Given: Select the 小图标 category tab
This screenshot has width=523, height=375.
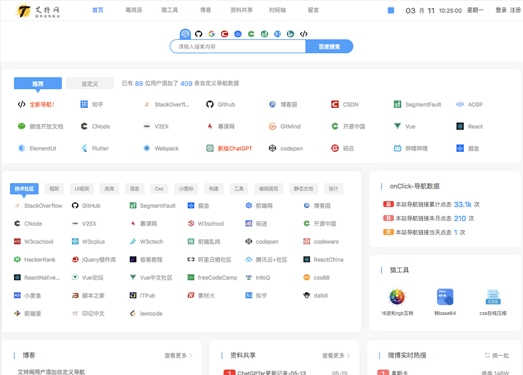Looking at the screenshot, I should click(186, 189).
